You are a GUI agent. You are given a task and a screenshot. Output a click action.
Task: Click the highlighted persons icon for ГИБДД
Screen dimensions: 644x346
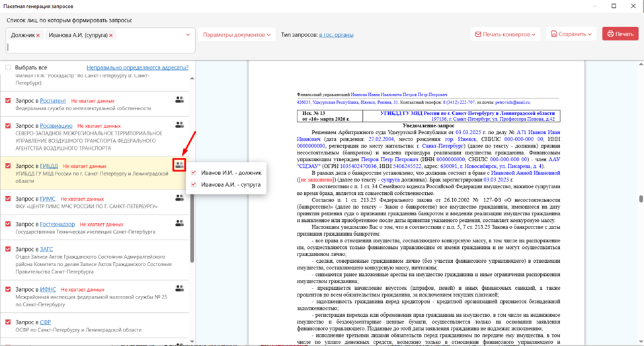tap(179, 164)
